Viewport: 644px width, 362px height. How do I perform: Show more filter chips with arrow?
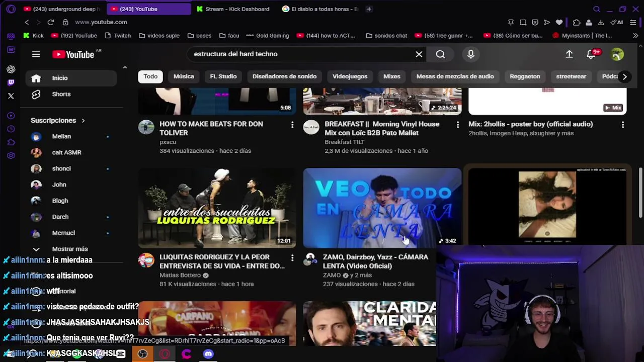coord(624,76)
